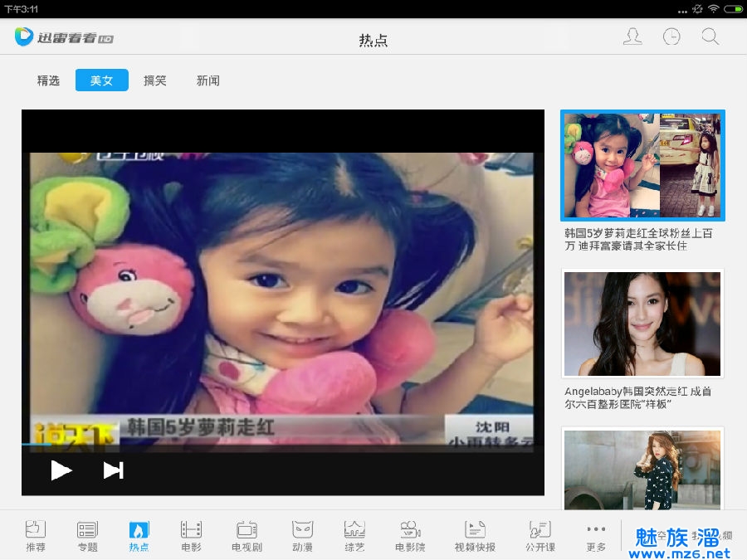Open 动漫 anime section

point(302,535)
